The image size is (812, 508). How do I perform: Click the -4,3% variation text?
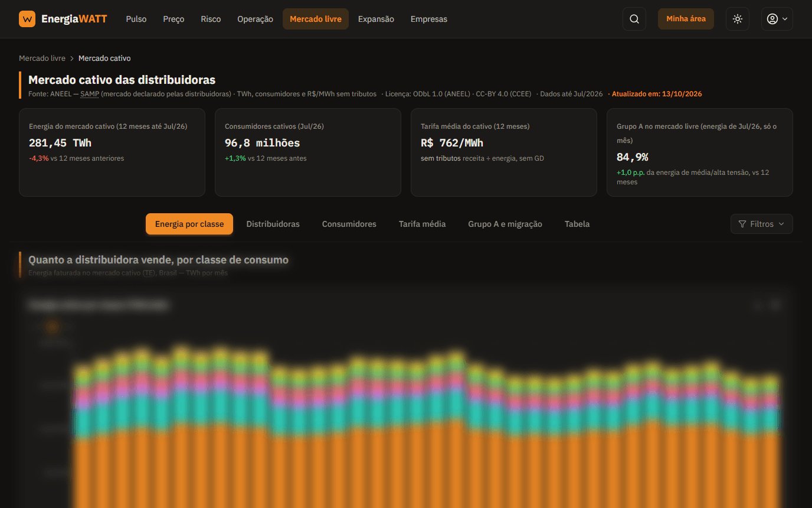pyautogui.click(x=39, y=158)
